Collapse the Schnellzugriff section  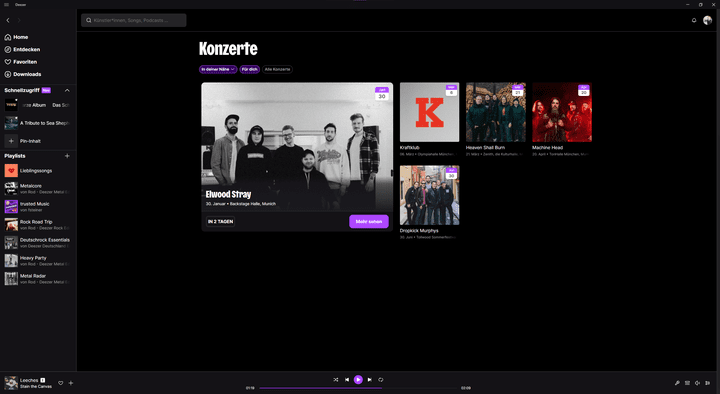click(67, 90)
